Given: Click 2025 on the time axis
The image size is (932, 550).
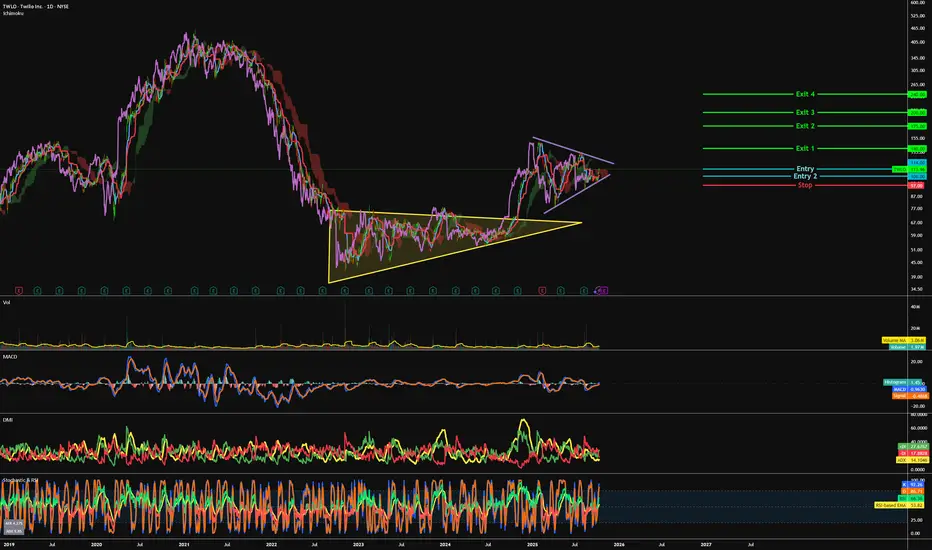Looking at the screenshot, I should pos(533,545).
